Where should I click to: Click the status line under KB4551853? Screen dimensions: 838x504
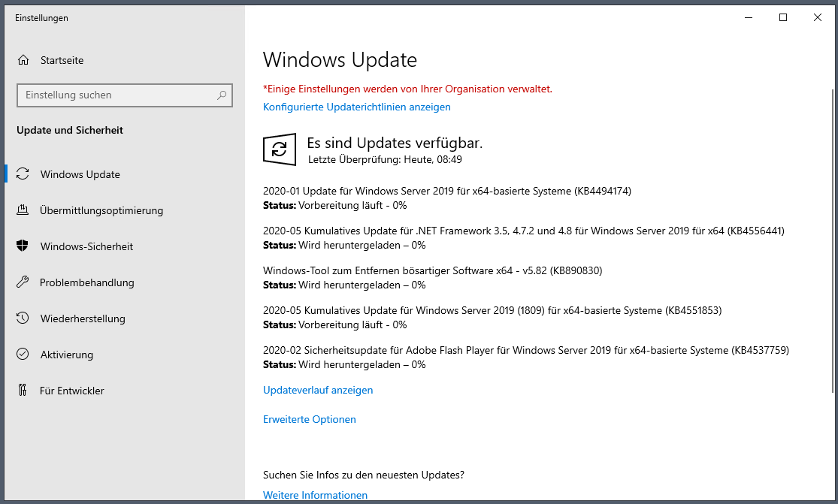tap(334, 324)
